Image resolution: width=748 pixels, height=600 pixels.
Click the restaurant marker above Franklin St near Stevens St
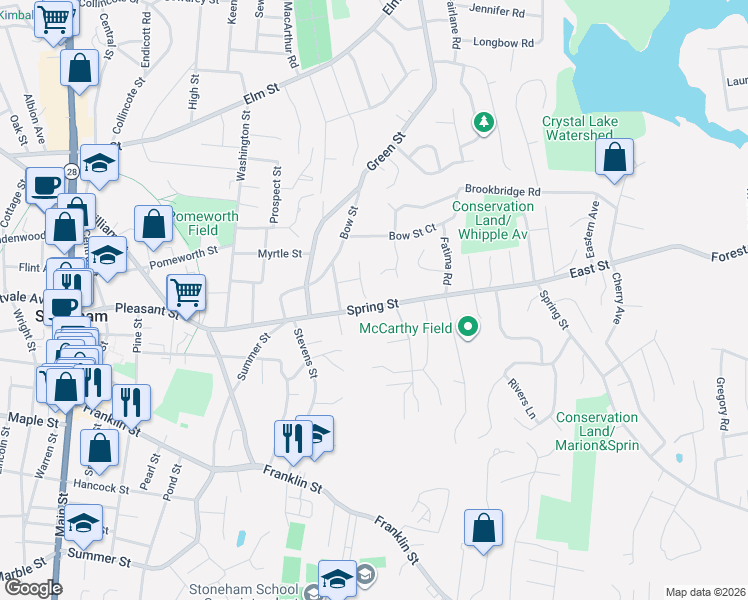[x=293, y=443]
